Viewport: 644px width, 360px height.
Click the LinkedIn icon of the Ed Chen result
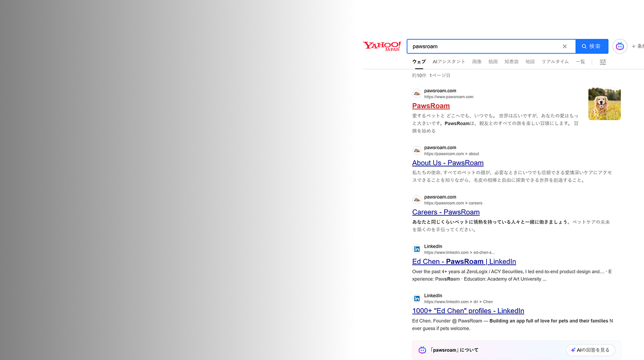click(417, 249)
